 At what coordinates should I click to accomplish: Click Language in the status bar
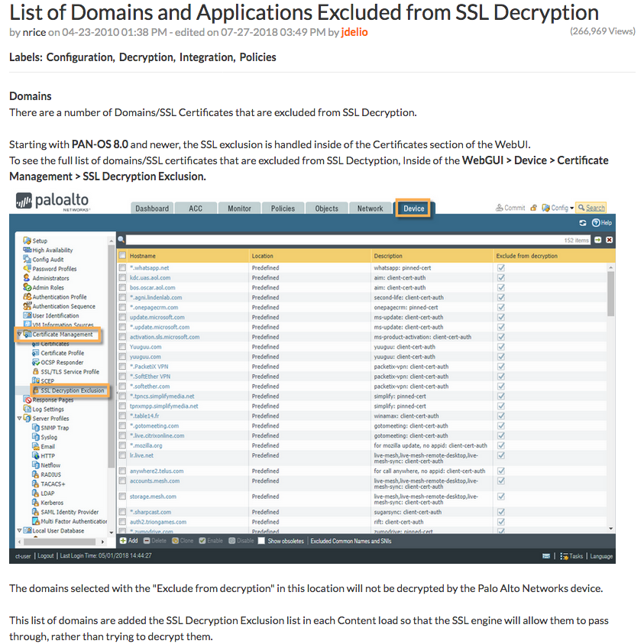point(601,556)
